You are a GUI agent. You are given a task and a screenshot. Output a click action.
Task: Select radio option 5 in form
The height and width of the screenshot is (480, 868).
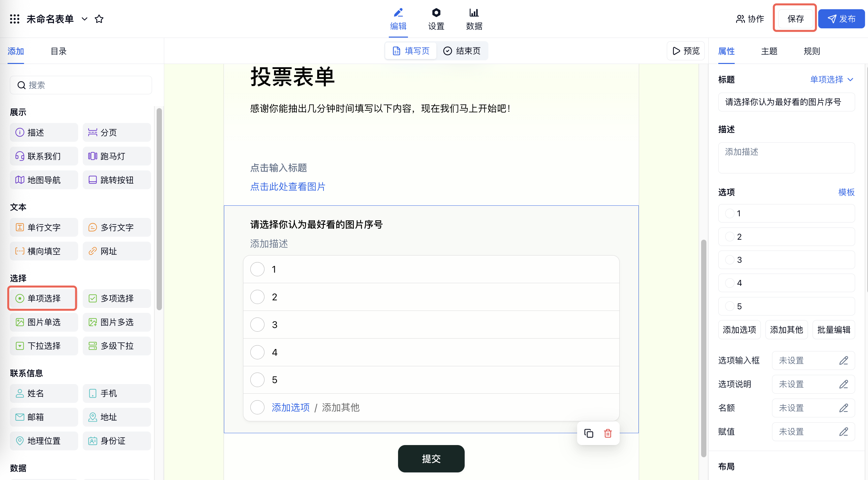257,380
